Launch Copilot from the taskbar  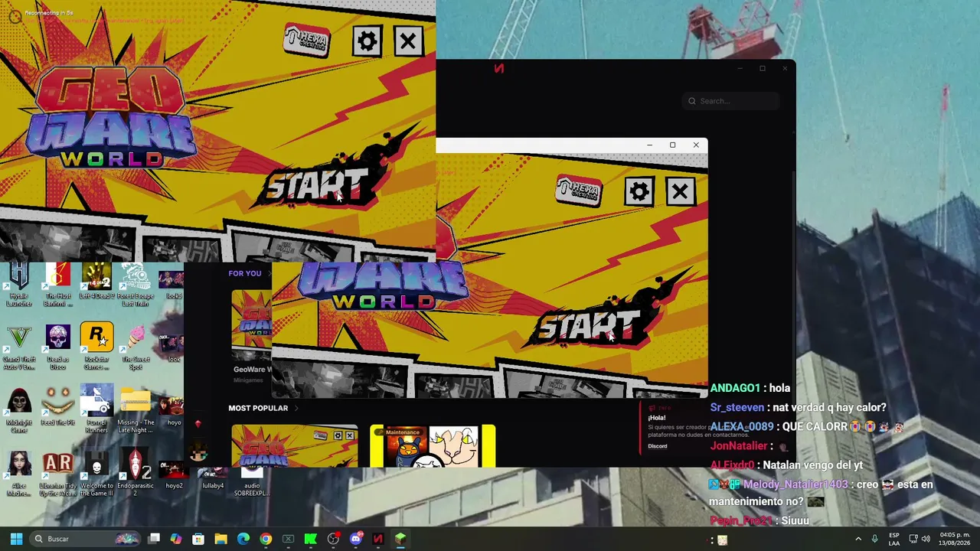tap(176, 539)
